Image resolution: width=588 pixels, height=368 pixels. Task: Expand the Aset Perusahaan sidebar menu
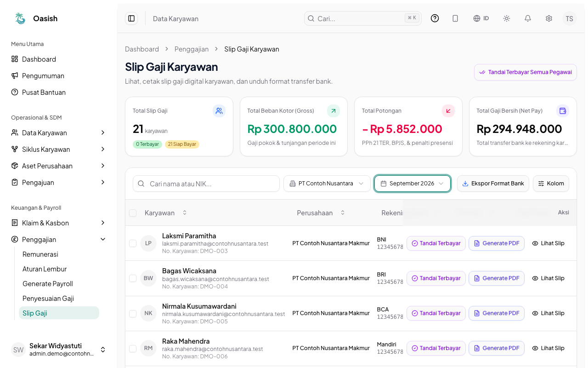point(58,166)
